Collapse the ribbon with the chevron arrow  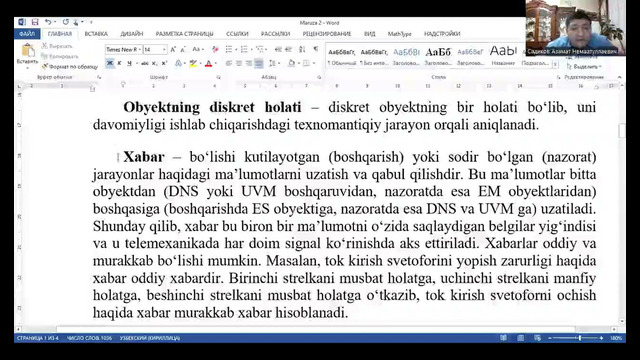pyautogui.click(x=620, y=77)
